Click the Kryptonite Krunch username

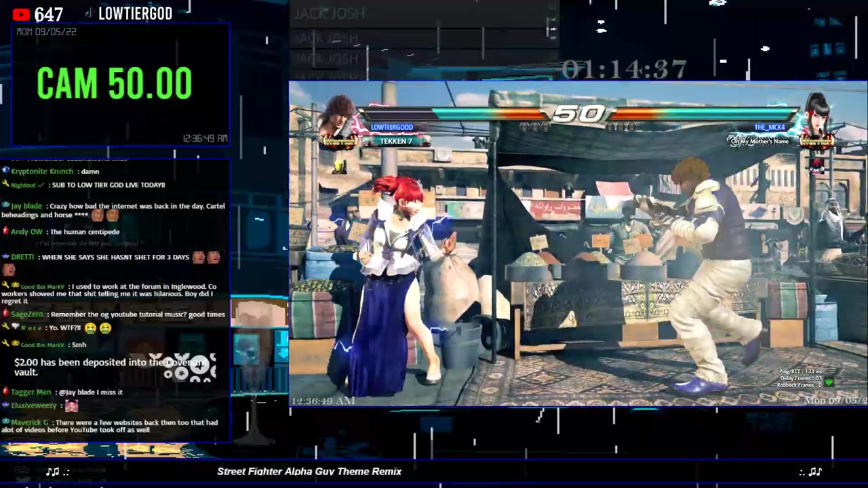(x=42, y=171)
